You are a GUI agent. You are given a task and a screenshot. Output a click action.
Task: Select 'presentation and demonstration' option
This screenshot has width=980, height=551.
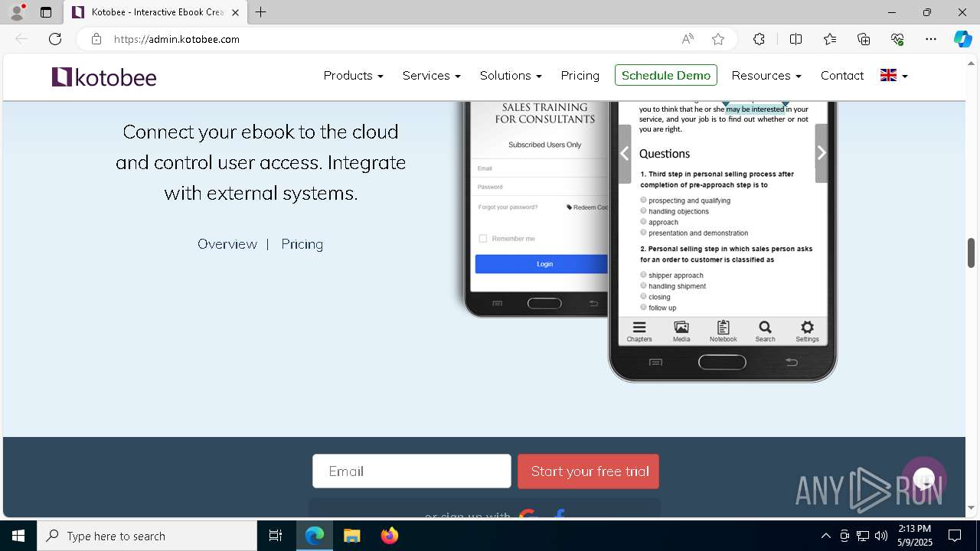point(644,232)
